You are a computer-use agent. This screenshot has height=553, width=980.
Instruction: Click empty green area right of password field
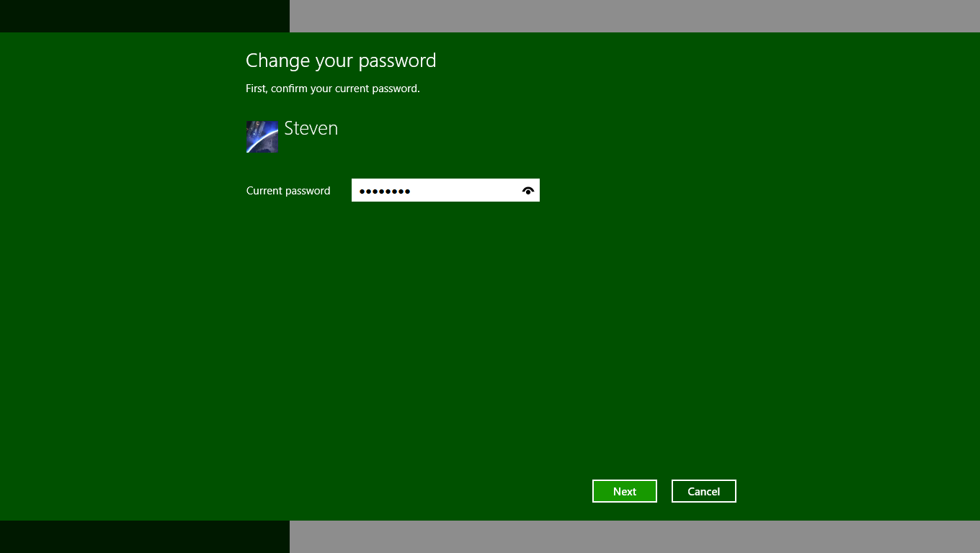tap(721, 191)
